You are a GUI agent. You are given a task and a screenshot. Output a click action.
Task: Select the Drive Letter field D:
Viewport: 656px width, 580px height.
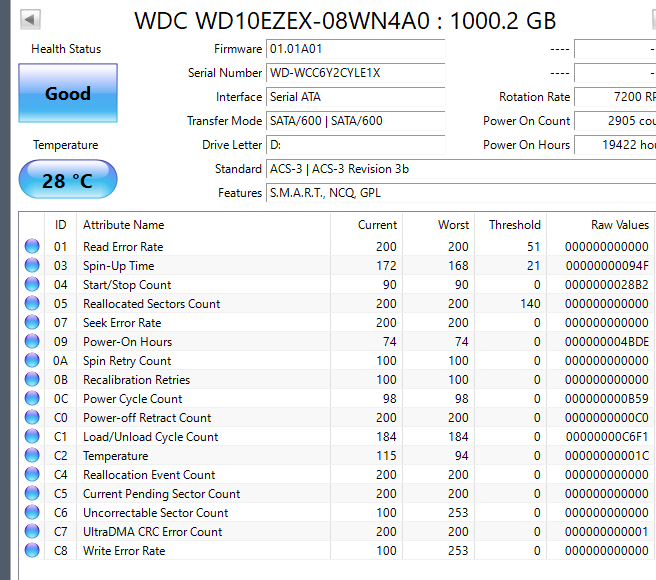coord(355,145)
